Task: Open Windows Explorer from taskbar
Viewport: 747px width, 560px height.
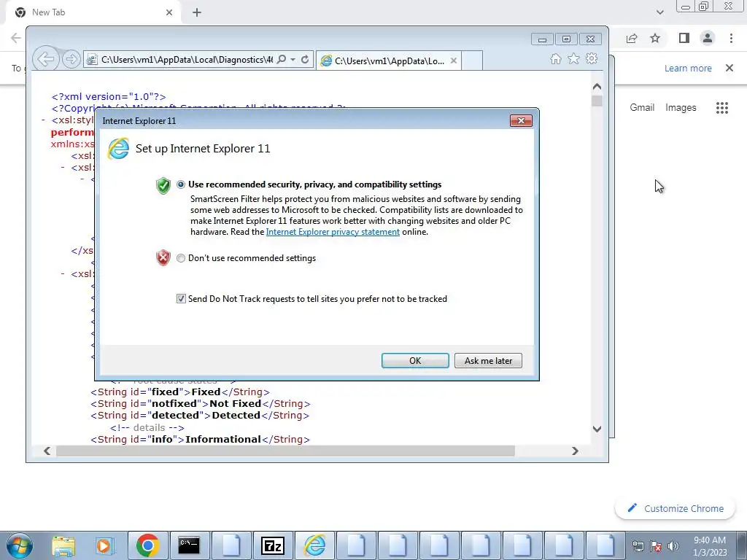Action: tap(63, 545)
